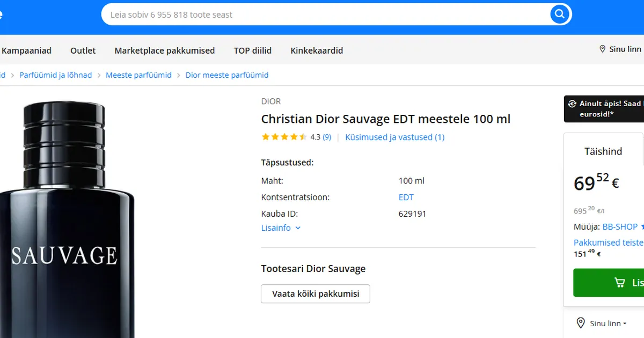The height and width of the screenshot is (338, 644).
Task: Go to Kinkekaardid
Action: tap(317, 50)
